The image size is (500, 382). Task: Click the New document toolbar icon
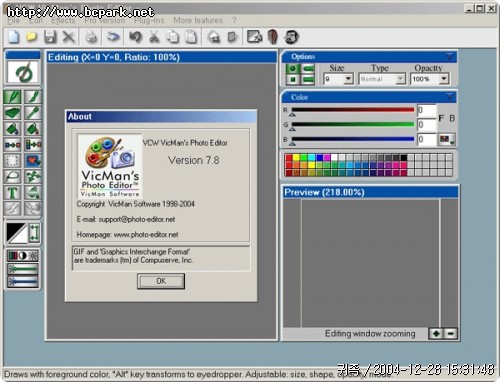click(x=14, y=36)
